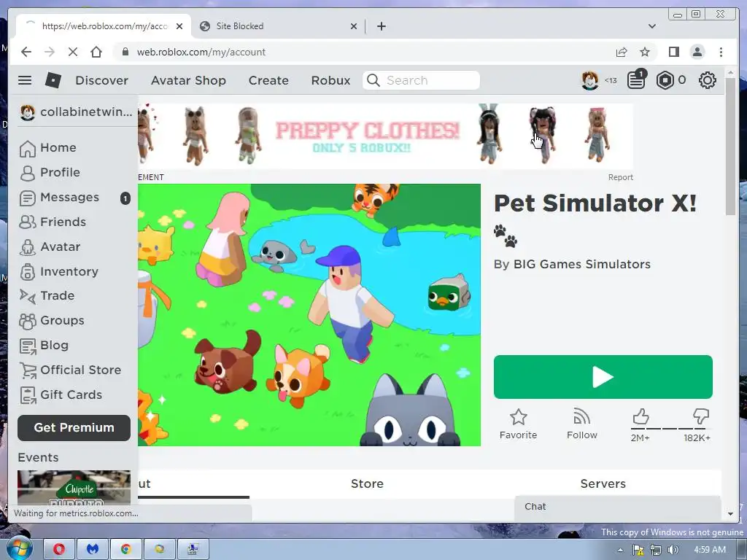Open the Chrome profile avatar icon
The height and width of the screenshot is (560, 747).
697,52
